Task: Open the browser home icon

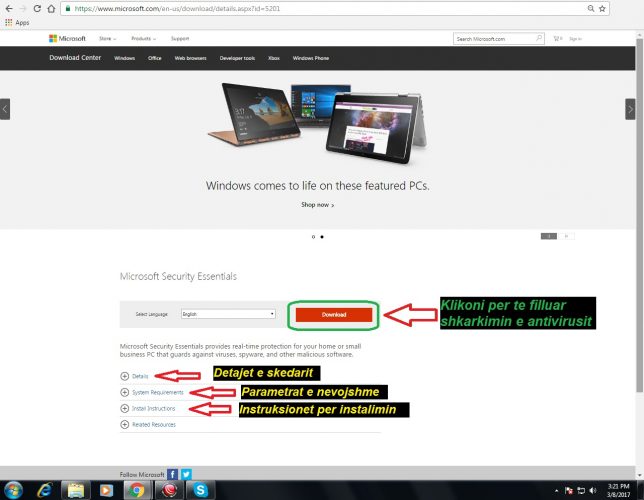Action: coord(51,8)
